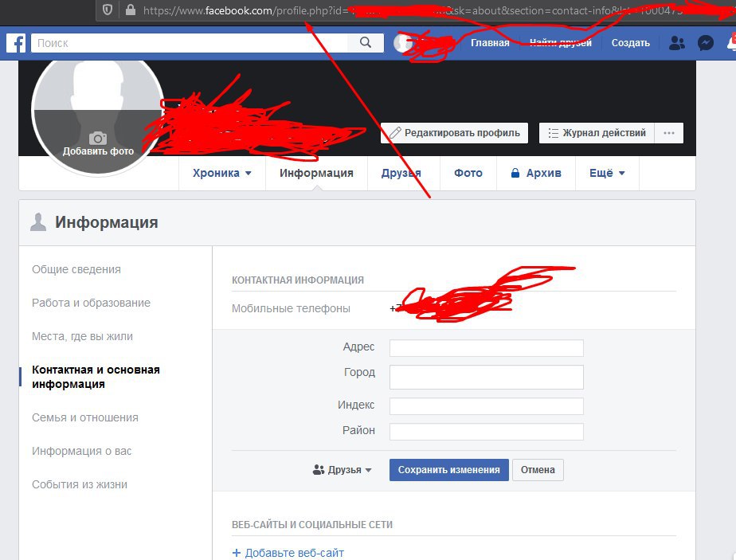Select Информация о вас in the sidebar
Image resolution: width=736 pixels, height=560 pixels.
(82, 451)
